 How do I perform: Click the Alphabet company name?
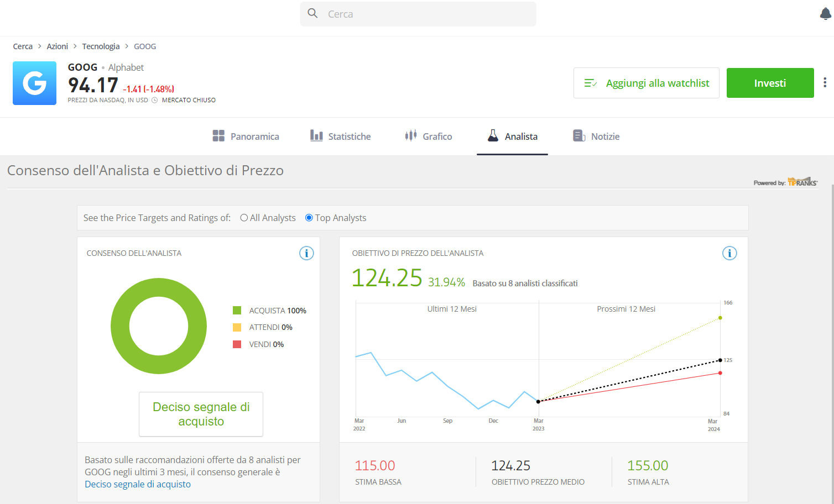126,67
